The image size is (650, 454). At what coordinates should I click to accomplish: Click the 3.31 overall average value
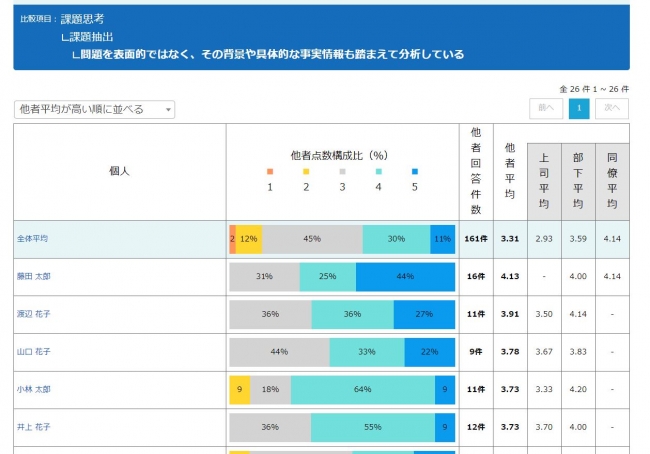point(510,239)
